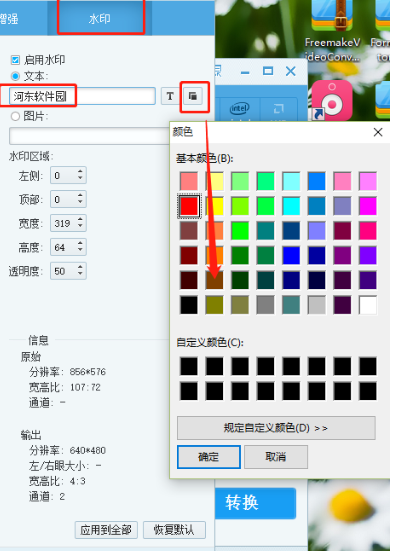The height and width of the screenshot is (551, 393).
Task: Choose the cyan swatch in second row
Action: [291, 206]
